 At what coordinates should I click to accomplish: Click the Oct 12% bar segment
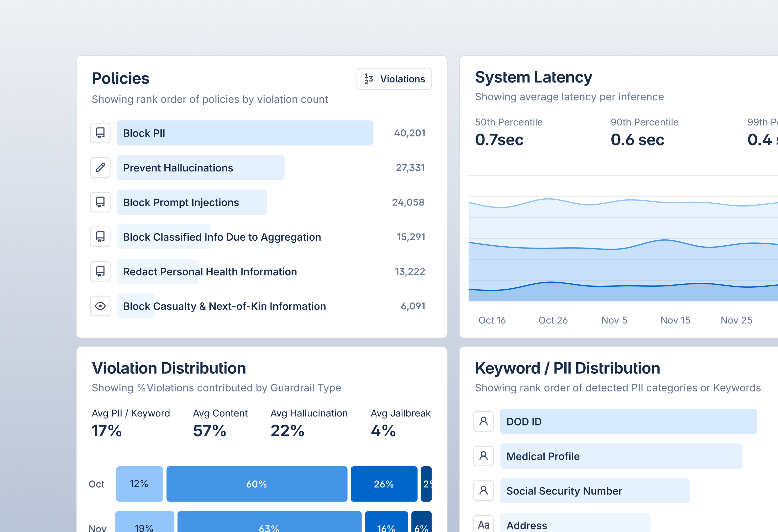click(140, 484)
